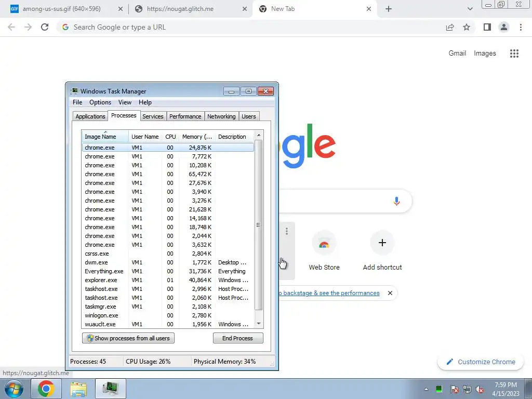Select the dwm.exe process row
This screenshot has height=399, width=532.
point(168,262)
